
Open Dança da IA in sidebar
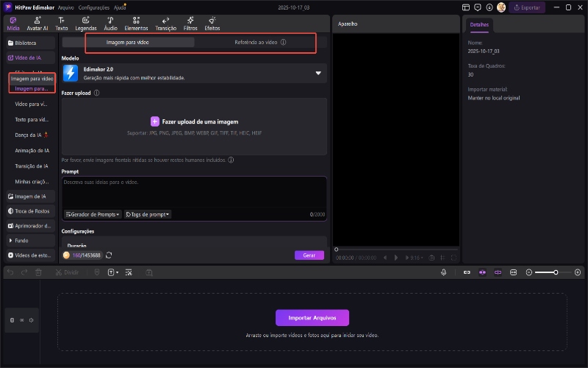(x=32, y=135)
